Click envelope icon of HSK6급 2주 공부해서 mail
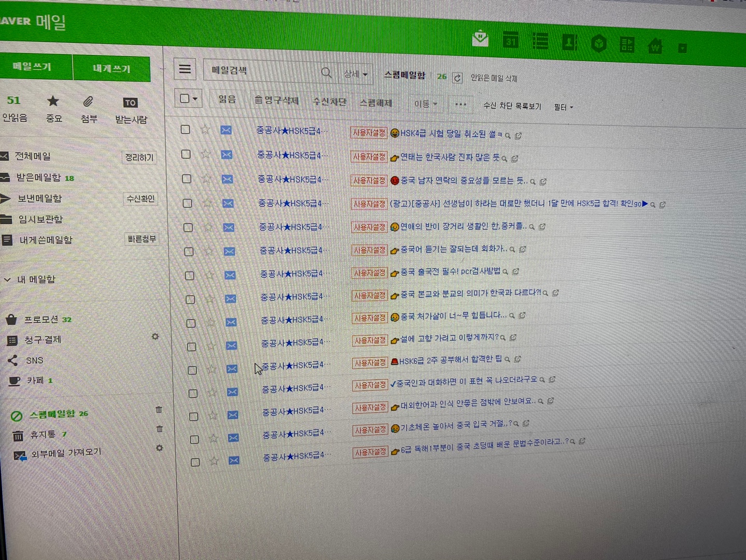 pyautogui.click(x=232, y=369)
